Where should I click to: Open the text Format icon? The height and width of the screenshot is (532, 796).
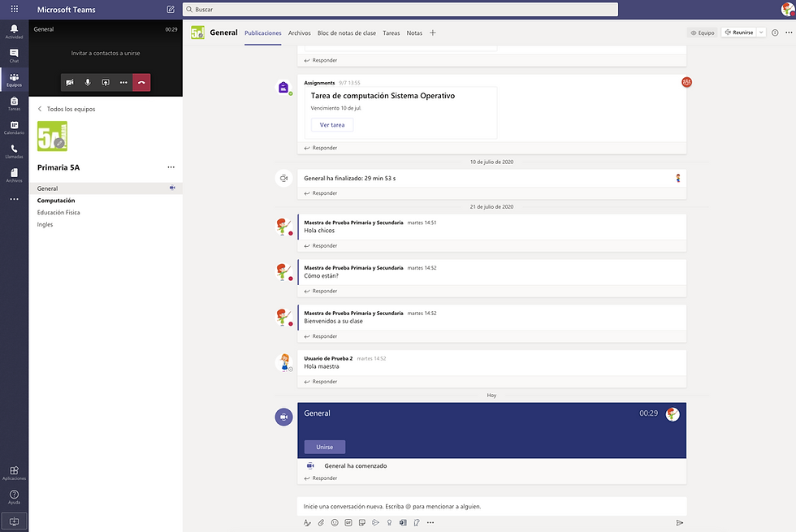(307, 522)
